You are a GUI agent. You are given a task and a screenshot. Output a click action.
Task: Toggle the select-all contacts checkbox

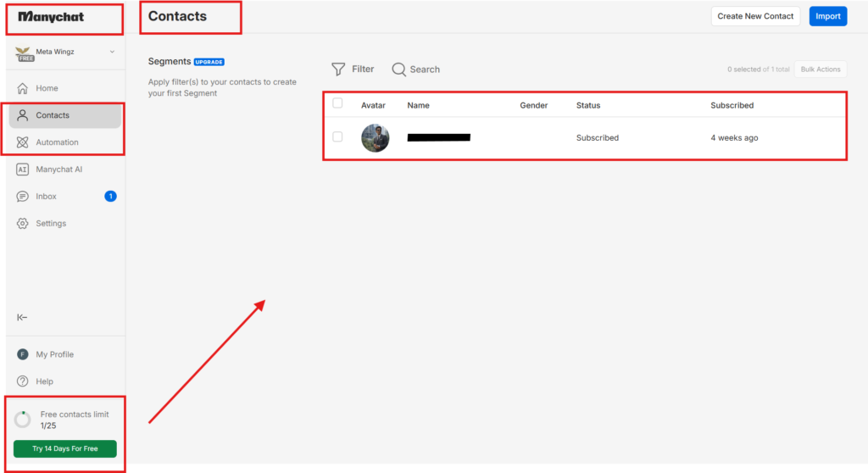[x=337, y=103]
